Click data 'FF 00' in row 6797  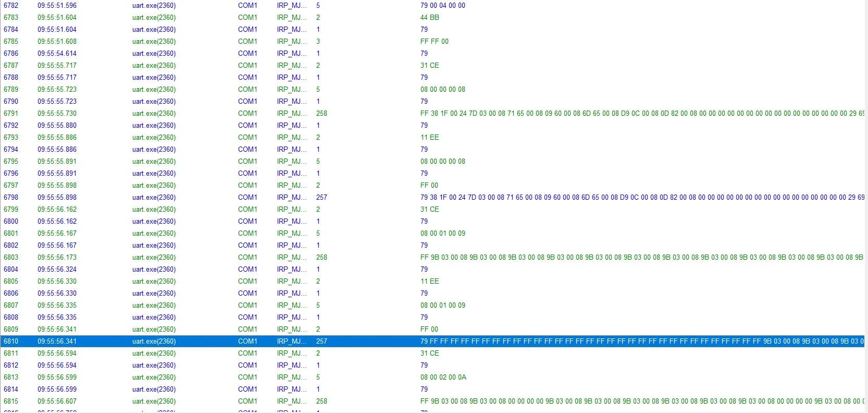coord(429,186)
